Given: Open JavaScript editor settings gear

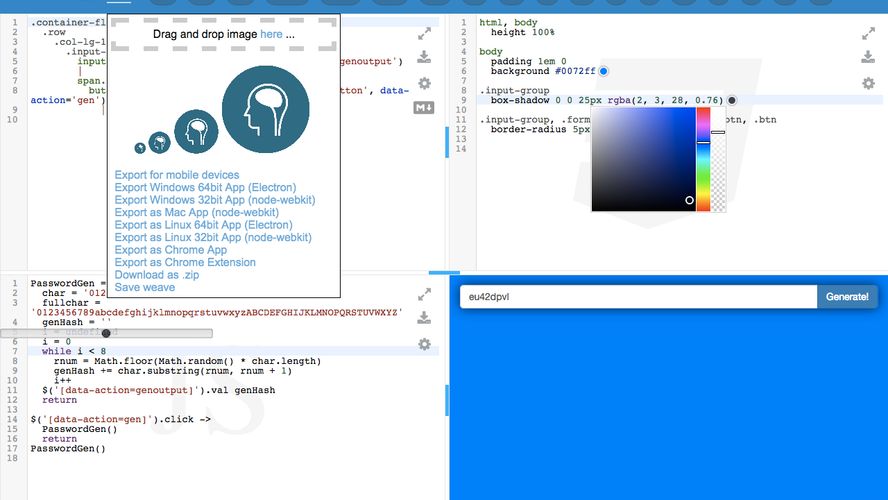Looking at the screenshot, I should (x=424, y=344).
